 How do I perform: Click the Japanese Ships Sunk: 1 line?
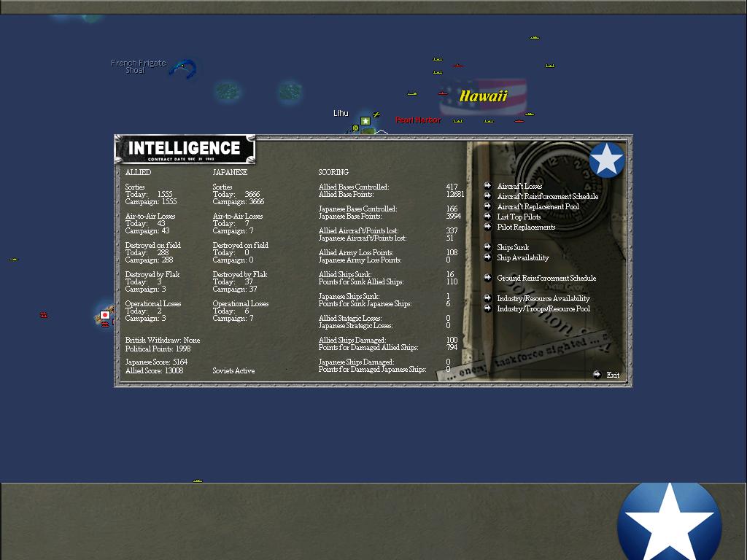[384, 296]
